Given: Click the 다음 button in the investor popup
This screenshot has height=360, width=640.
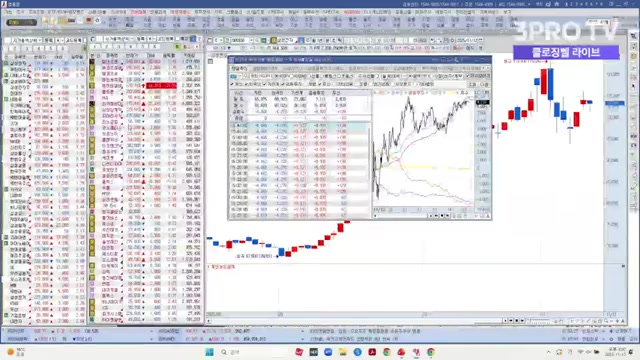Looking at the screenshot, I should point(484,84).
